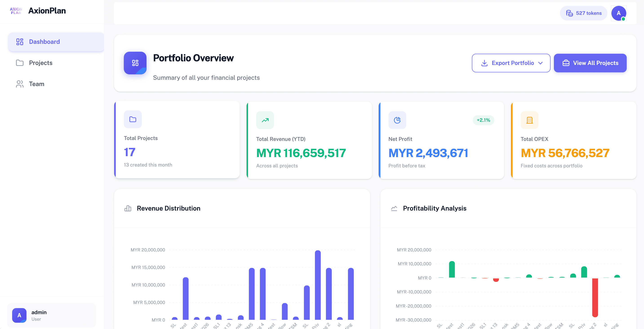Screen dimensions: 644x329
Task: Click the +2.1% badge on Net Profit
Action: (483, 120)
